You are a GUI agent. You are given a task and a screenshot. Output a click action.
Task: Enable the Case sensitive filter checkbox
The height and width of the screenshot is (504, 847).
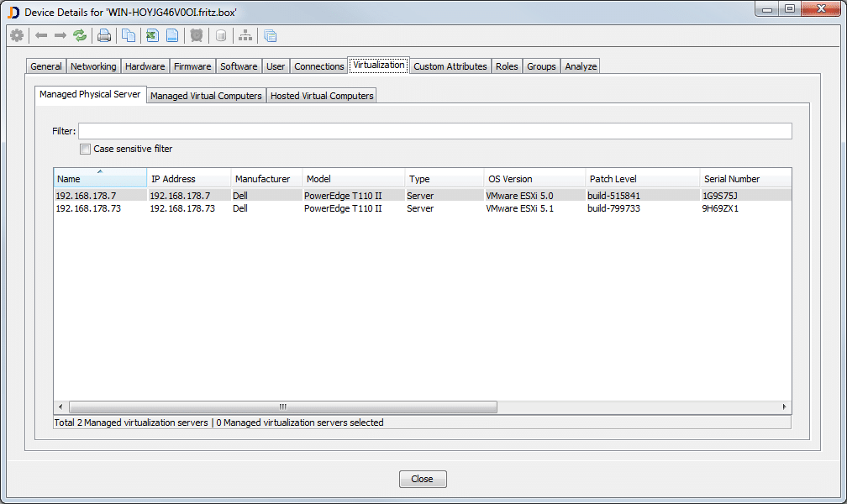click(85, 150)
